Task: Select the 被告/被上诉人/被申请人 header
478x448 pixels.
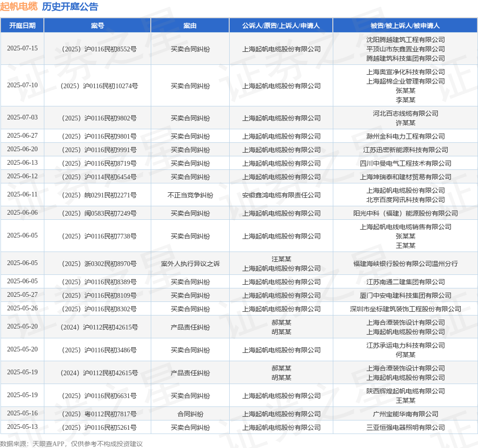Action: tap(405, 26)
